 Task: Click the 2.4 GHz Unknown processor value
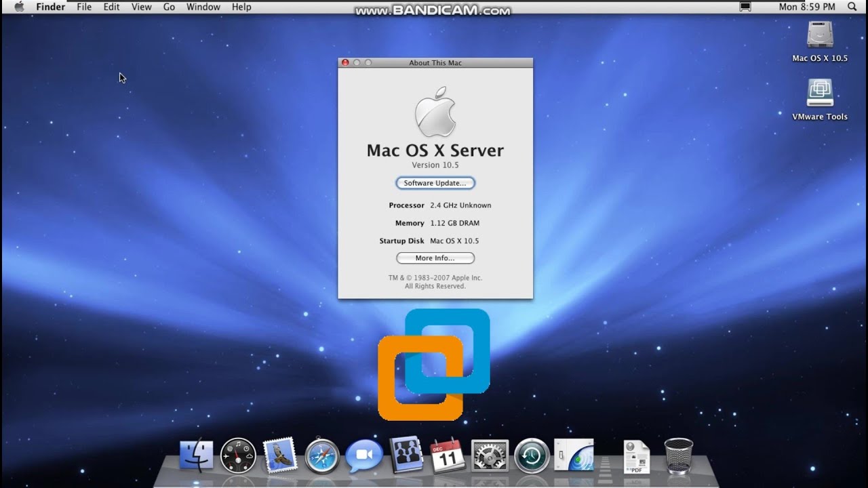pyautogui.click(x=460, y=205)
